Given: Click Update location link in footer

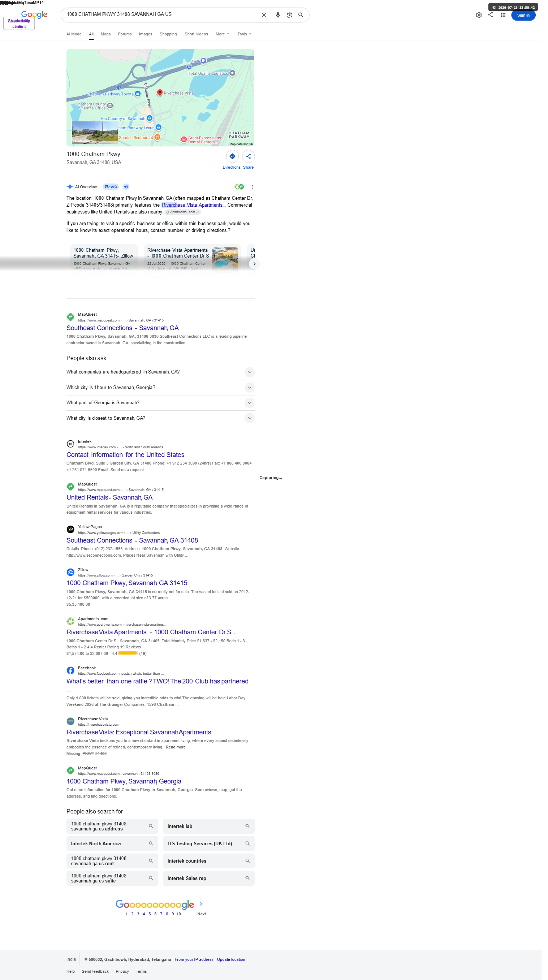Looking at the screenshot, I should [x=231, y=960].
